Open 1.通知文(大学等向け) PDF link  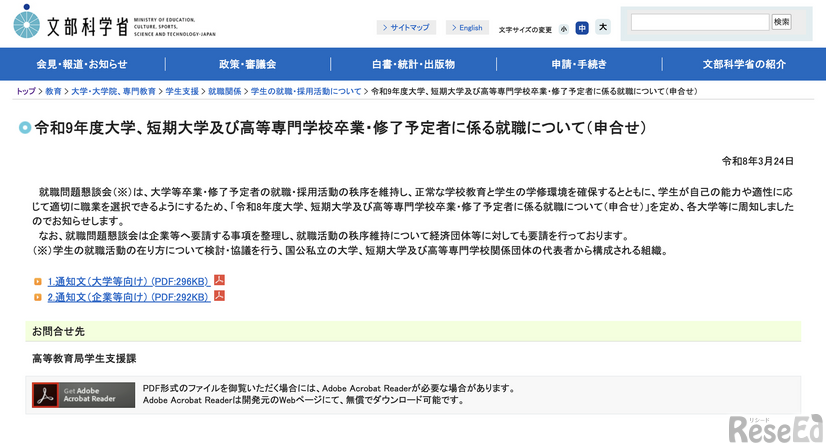click(129, 282)
